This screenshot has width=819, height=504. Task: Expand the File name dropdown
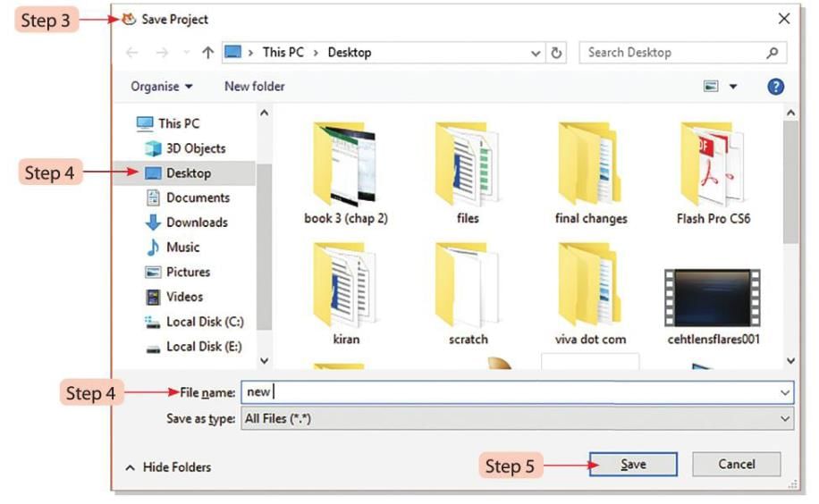point(784,393)
